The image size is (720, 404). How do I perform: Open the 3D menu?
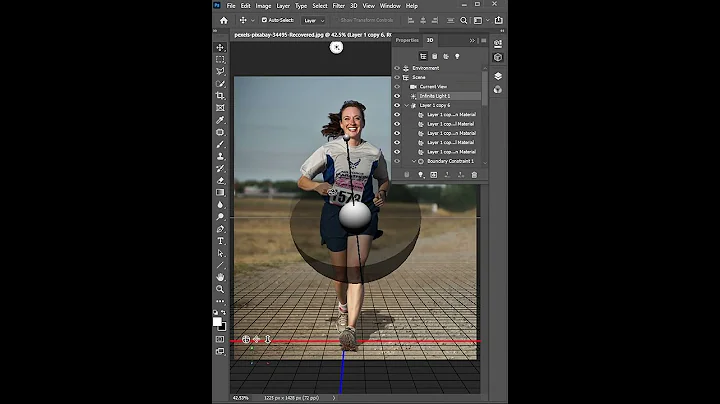point(354,6)
